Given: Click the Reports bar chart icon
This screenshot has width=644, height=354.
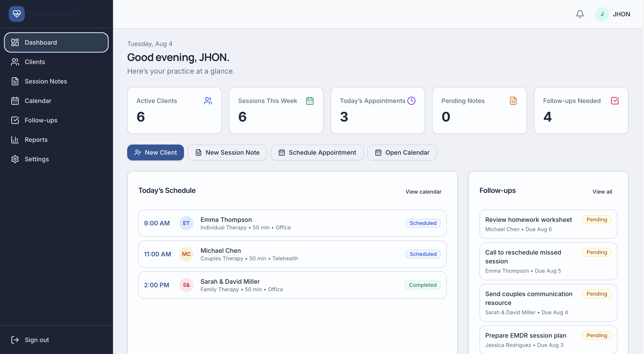Looking at the screenshot, I should point(15,139).
